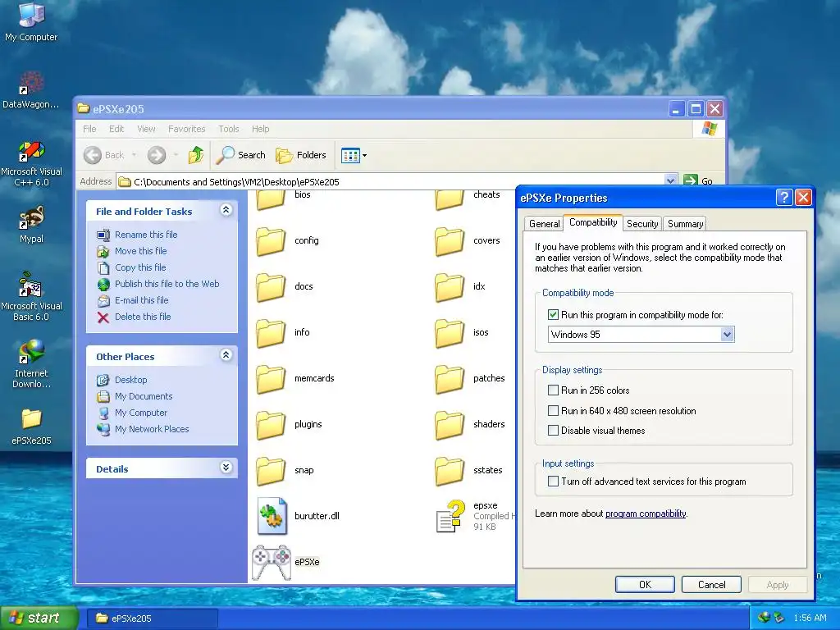Select the burutter.dll file icon
Viewport: 840px width, 630px height.
pyautogui.click(x=272, y=517)
